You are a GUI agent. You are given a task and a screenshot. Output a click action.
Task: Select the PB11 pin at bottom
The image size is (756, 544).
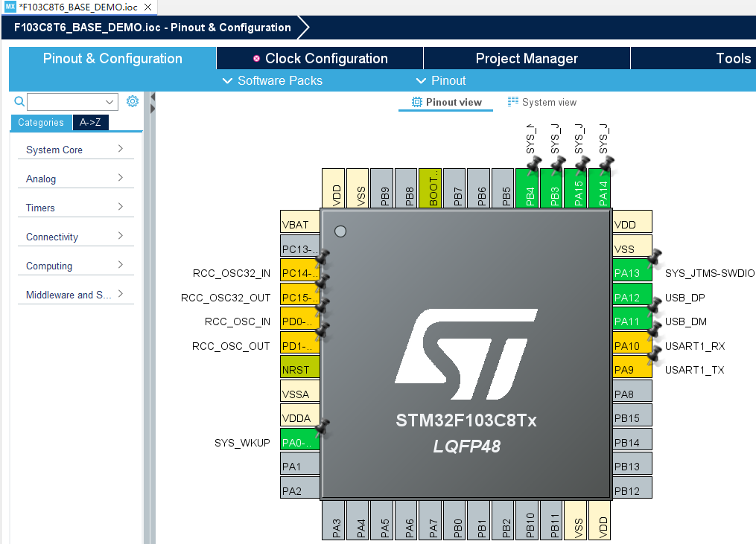pyautogui.click(x=552, y=520)
